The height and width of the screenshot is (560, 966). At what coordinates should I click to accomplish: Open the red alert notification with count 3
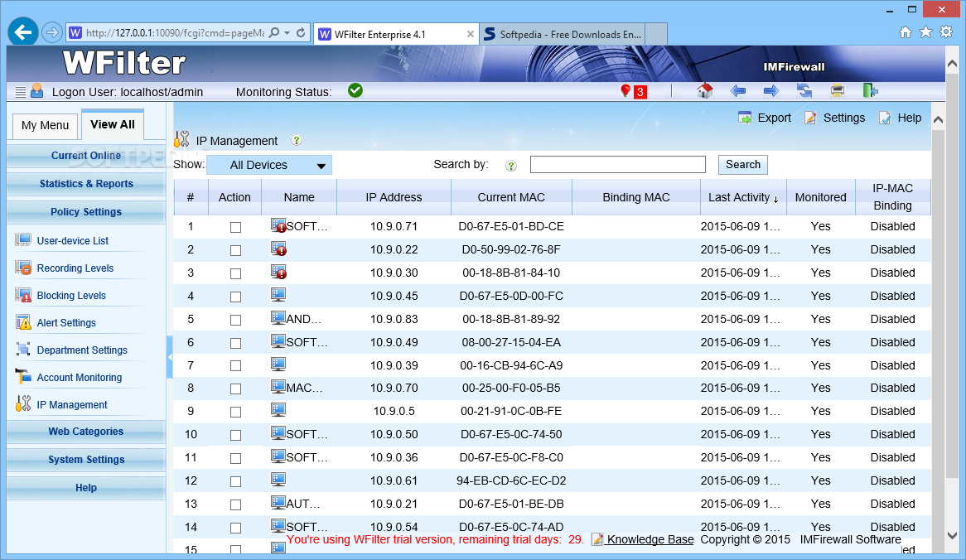pyautogui.click(x=633, y=92)
